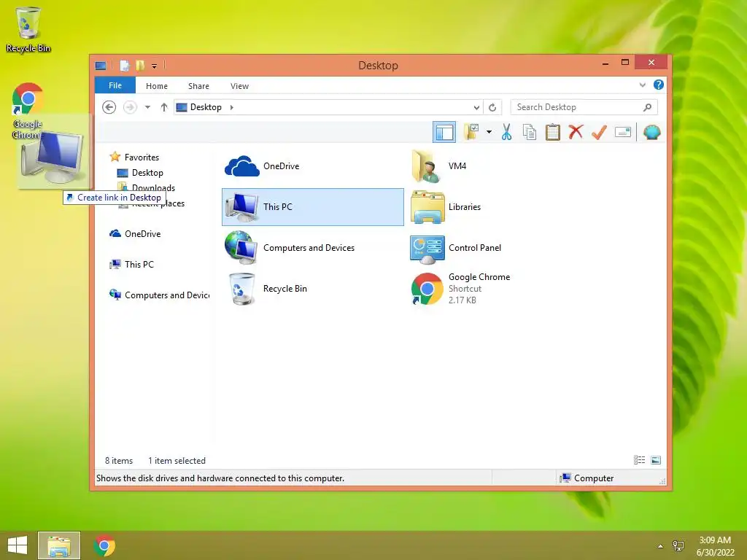Select OneDrive in the navigation pane
Viewport: 747px width, 560px height.
[x=135, y=234]
